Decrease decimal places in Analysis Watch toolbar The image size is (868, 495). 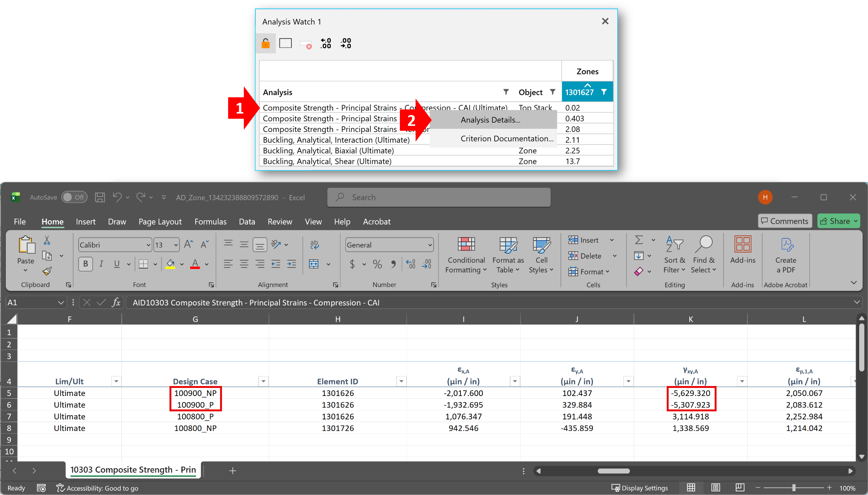(x=346, y=43)
